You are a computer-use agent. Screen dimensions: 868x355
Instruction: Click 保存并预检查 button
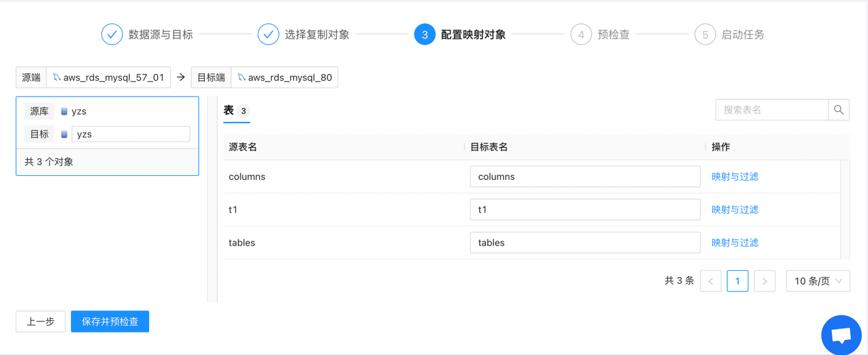(x=110, y=321)
